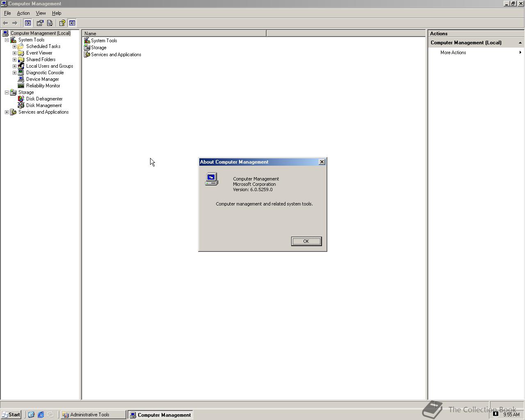This screenshot has width=525, height=420.
Task: Restore down the Computer Management window
Action: [x=513, y=3]
